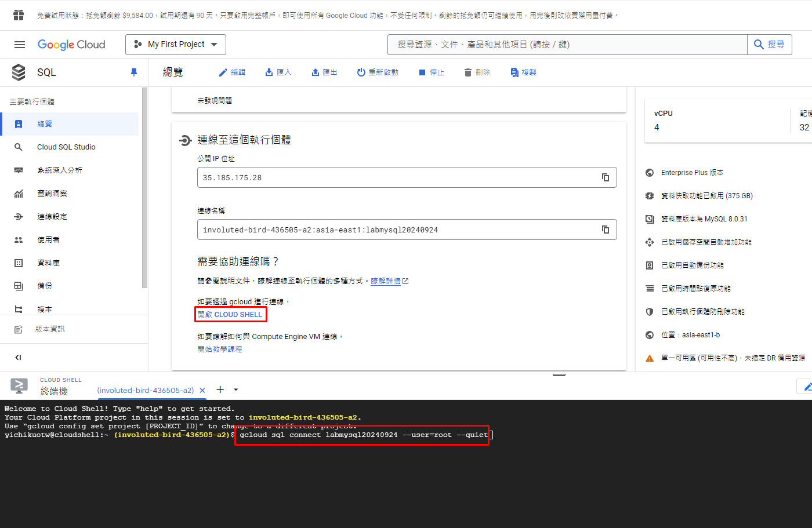The image size is (812, 528).
Task: Click the 刪除 delete button
Action: [477, 72]
